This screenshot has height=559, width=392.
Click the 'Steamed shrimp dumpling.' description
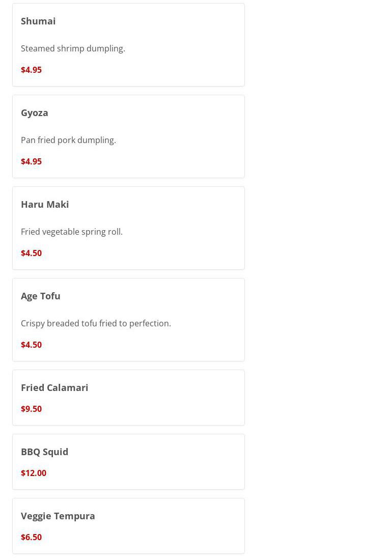click(73, 48)
